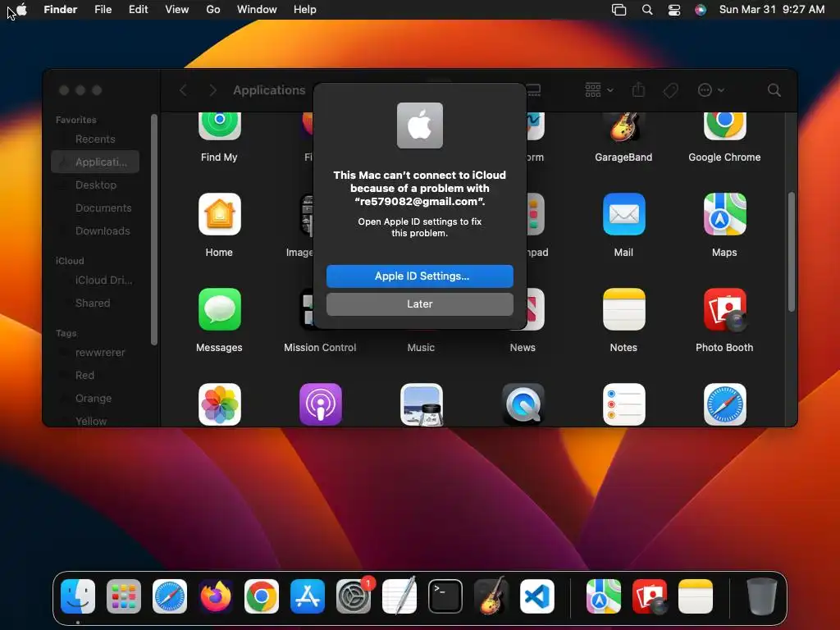Open the Find My app icon

219,126
